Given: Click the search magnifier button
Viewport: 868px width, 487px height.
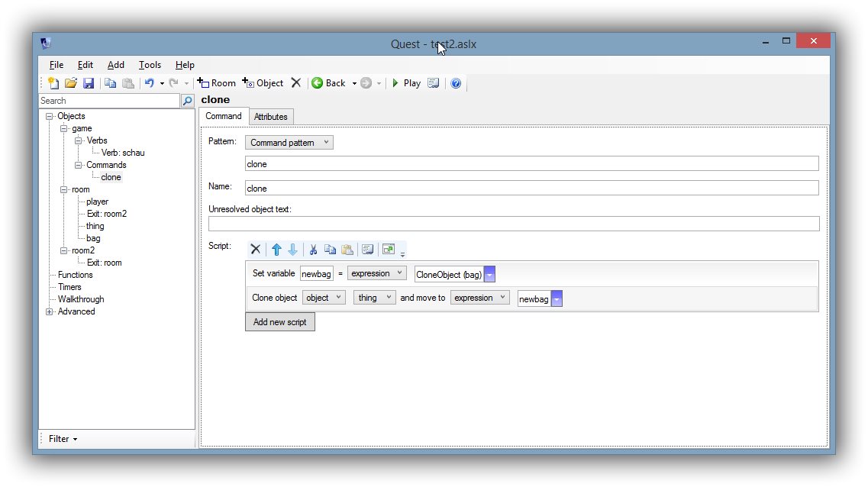Looking at the screenshot, I should click(x=187, y=101).
